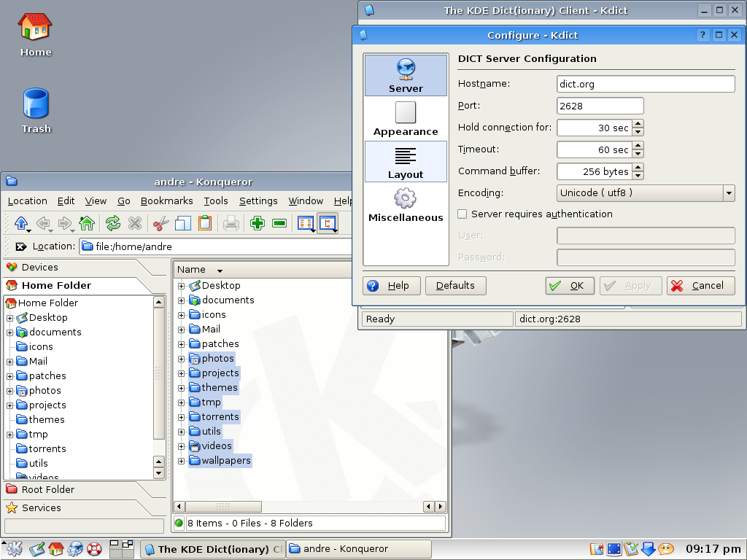Increase icon size with green plus

(258, 223)
